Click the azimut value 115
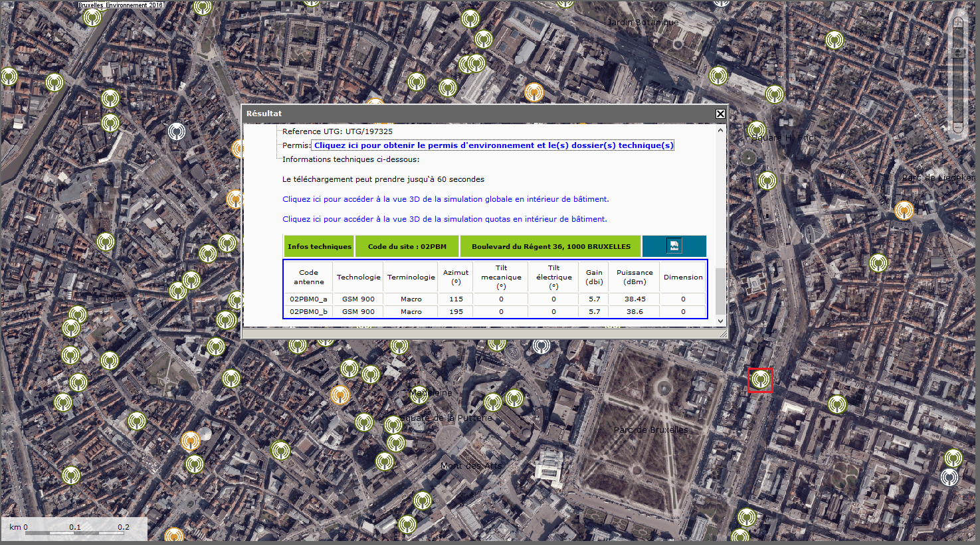Screen dimensions: 980x545 click(x=456, y=299)
